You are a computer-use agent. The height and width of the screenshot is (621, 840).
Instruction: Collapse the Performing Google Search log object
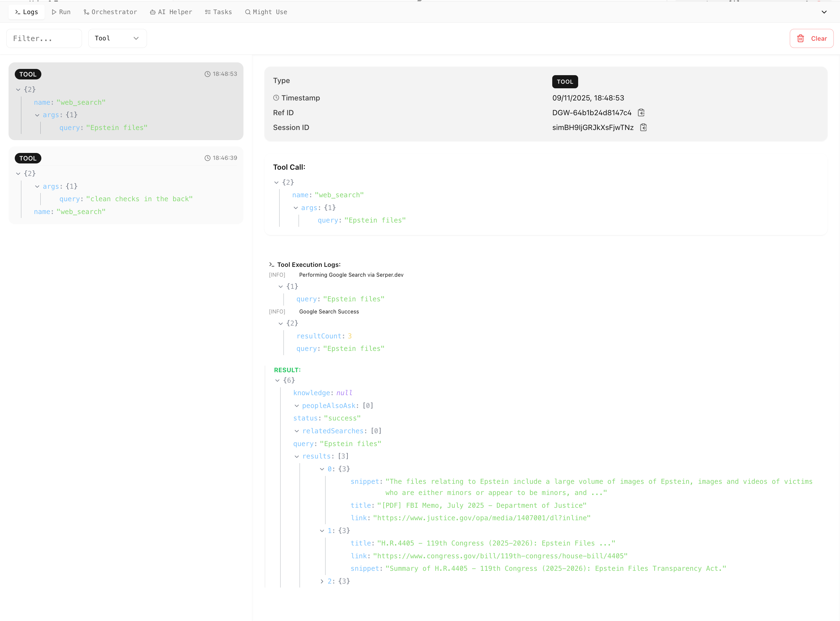(x=280, y=287)
